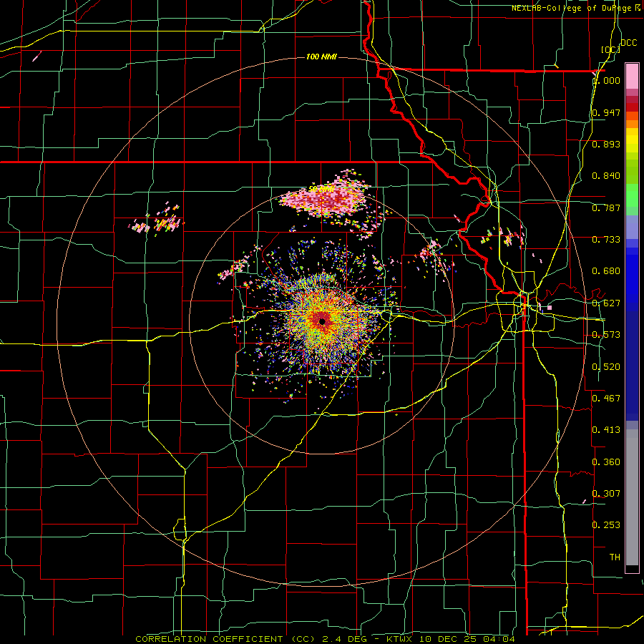
Task: Click the 0.680 value on the color scale
Action: 606,271
